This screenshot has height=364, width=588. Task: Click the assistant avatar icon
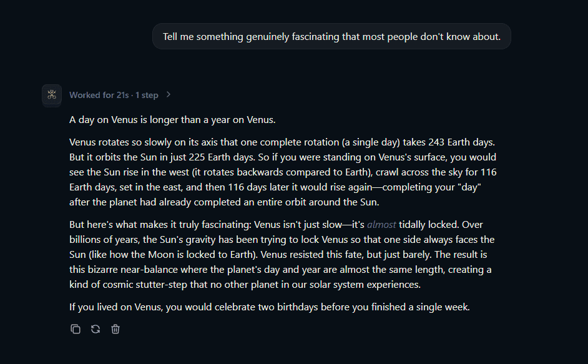tap(52, 94)
